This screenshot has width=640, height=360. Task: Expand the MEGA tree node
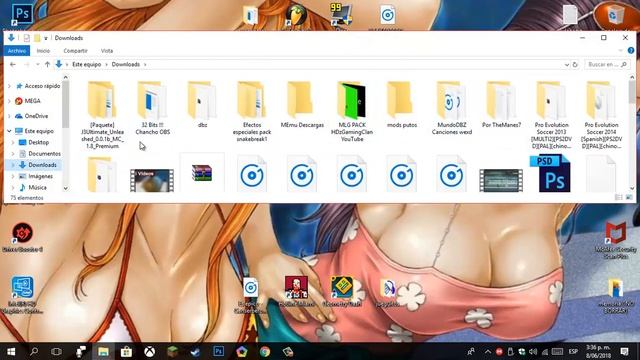point(9,101)
